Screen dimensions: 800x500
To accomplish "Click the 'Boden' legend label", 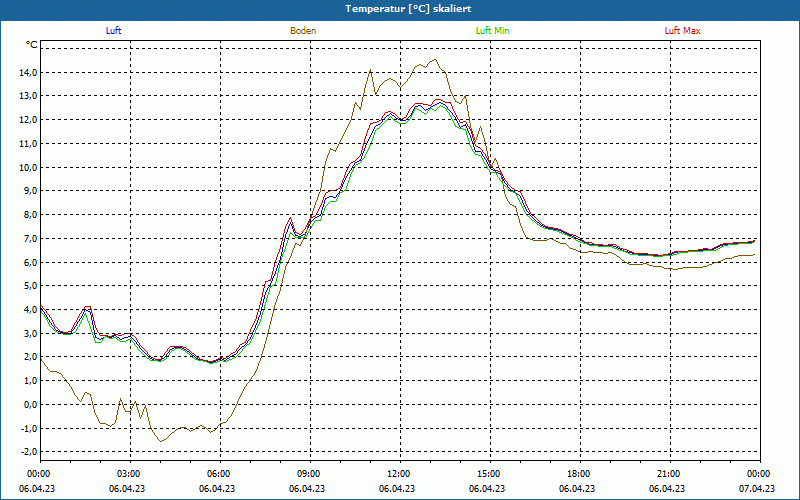I will click(x=303, y=31).
